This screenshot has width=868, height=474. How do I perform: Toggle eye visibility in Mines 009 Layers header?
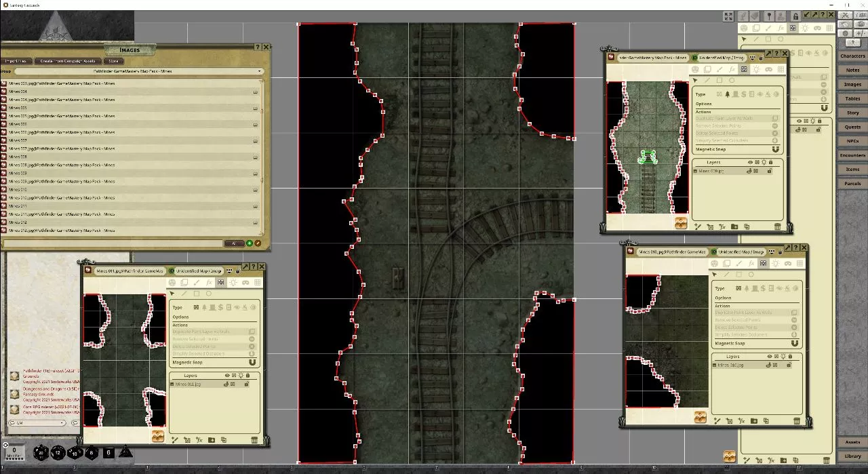point(750,162)
